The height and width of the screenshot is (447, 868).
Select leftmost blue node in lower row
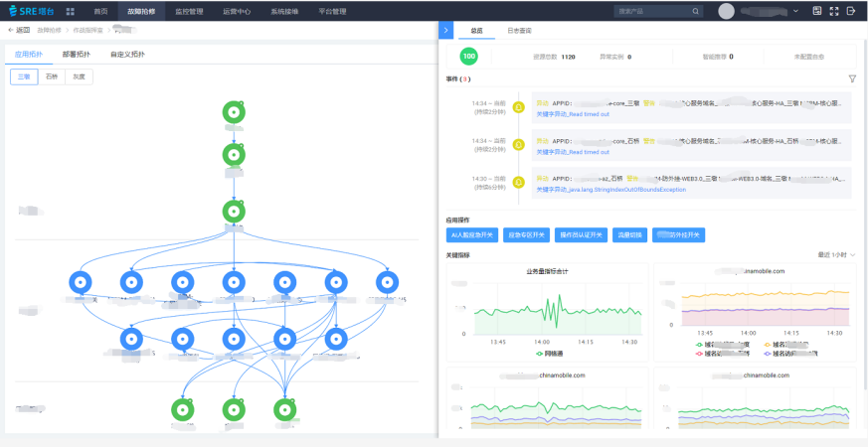pos(131,339)
